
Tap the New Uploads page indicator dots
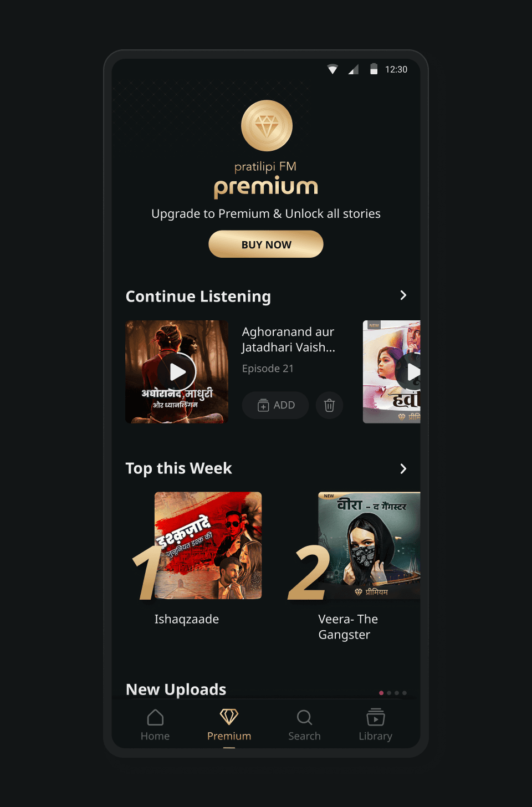click(393, 693)
